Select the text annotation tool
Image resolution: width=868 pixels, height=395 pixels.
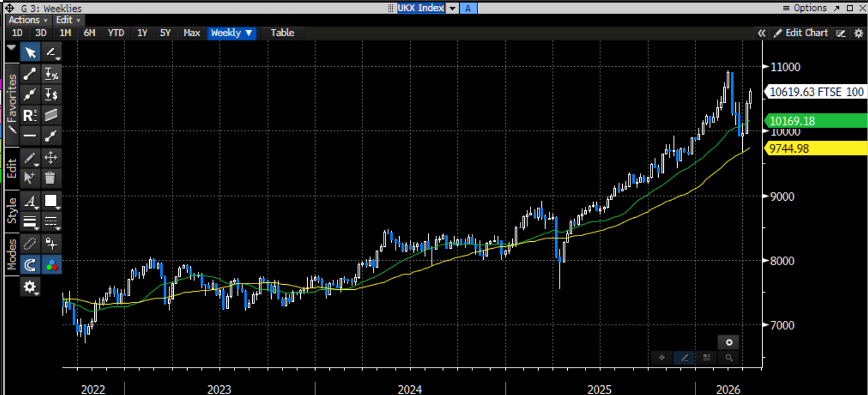tap(30, 201)
